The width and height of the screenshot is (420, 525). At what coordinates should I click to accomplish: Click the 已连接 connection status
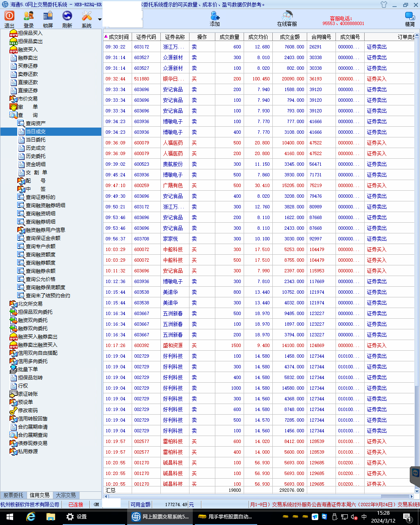coord(76,504)
